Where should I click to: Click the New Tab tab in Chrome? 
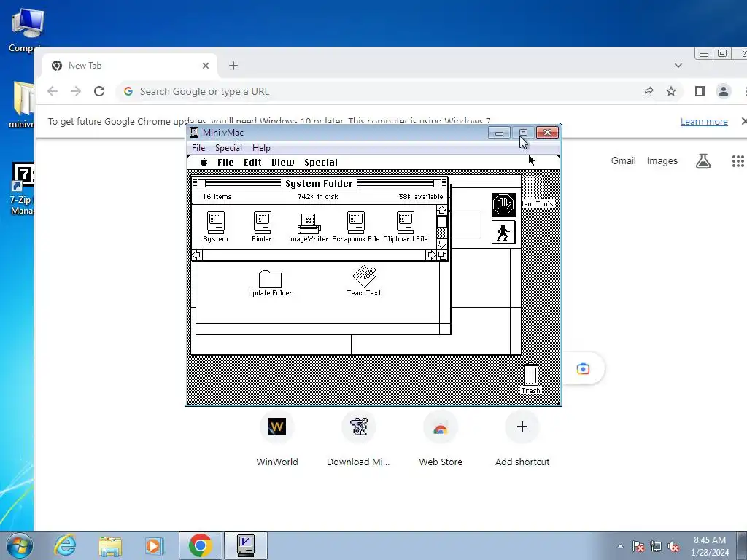tap(130, 66)
